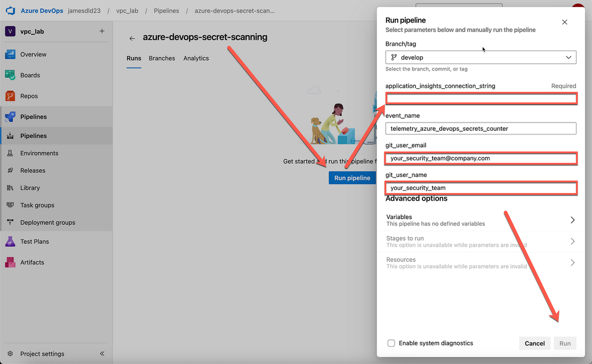The width and height of the screenshot is (592, 364).
Task: Click the blue Run pipeline button
Action: 352,178
